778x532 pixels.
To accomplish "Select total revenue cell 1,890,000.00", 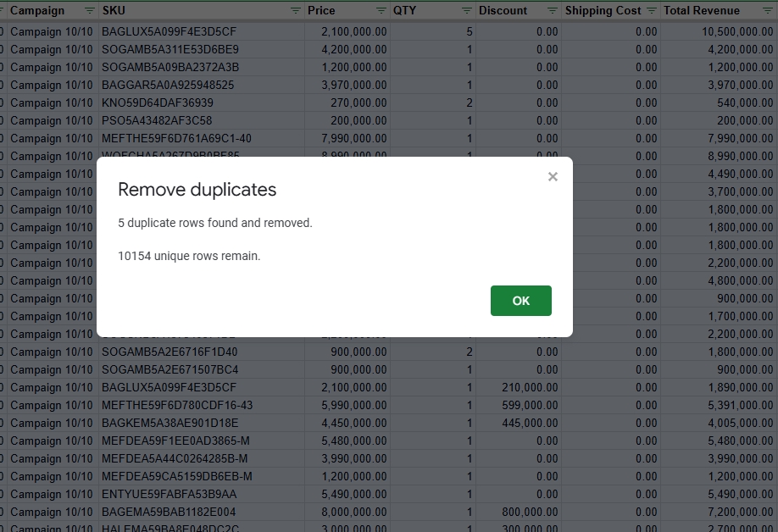I will pyautogui.click(x=719, y=388).
